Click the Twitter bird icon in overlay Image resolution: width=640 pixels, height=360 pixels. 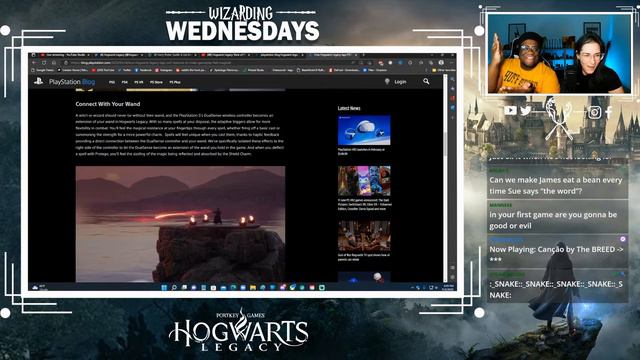tap(526, 110)
